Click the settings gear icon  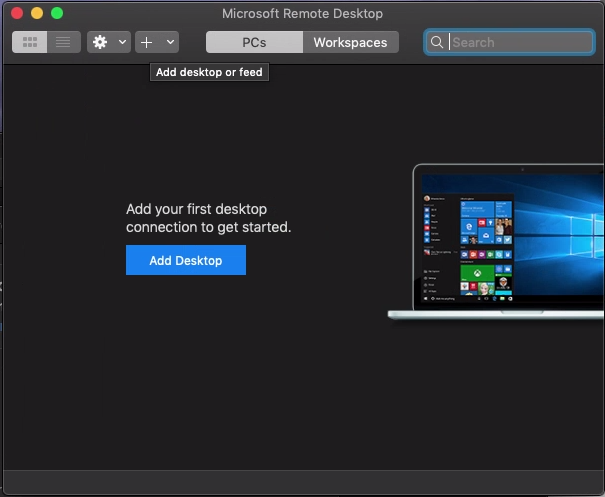pos(100,42)
